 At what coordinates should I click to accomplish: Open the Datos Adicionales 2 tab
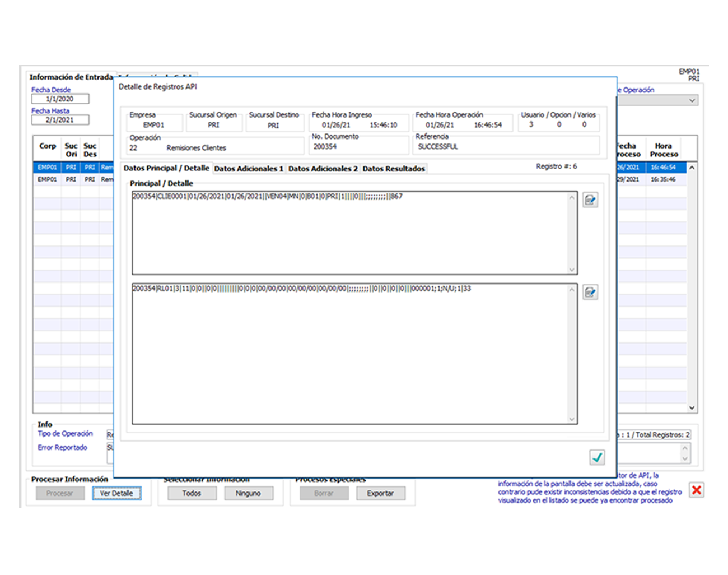[x=323, y=169]
